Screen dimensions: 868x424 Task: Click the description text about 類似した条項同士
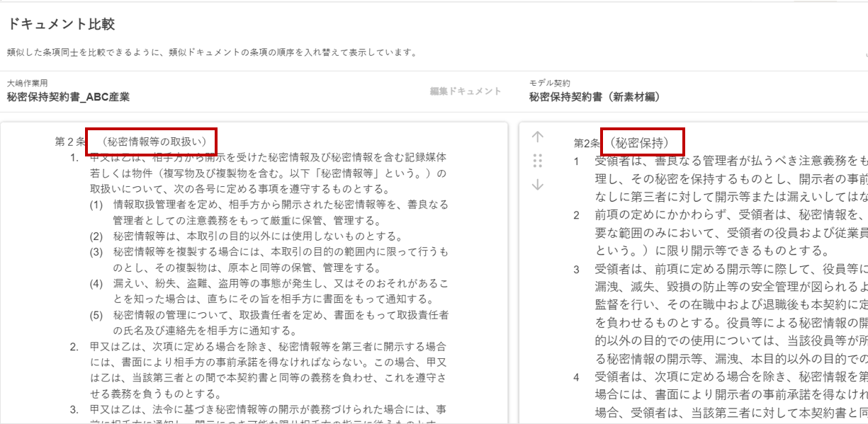212,52
